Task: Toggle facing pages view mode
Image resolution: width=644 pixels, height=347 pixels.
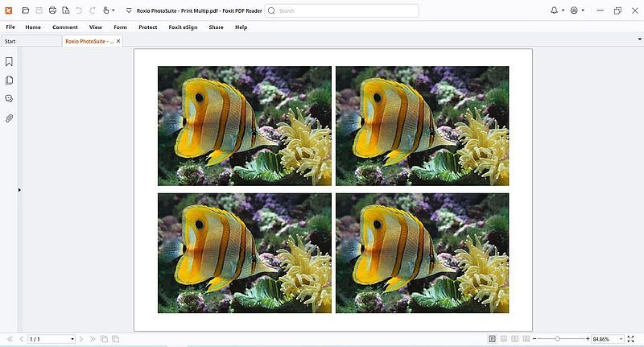Action: [515, 339]
